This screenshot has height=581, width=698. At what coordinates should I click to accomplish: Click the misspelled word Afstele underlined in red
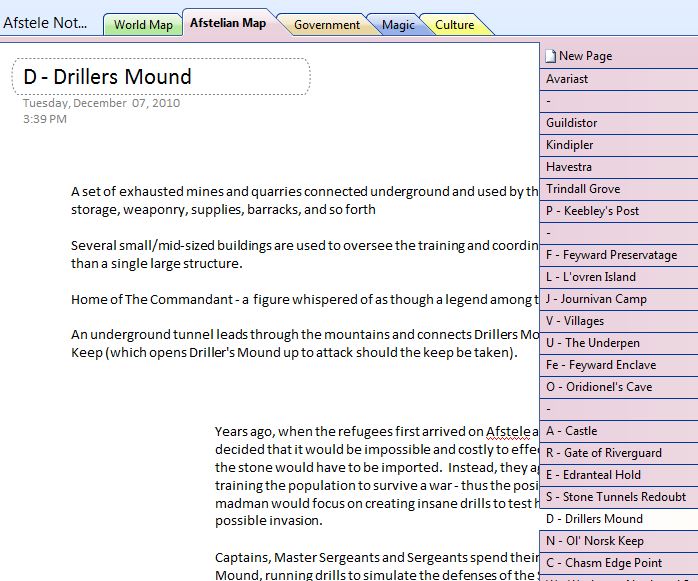point(508,432)
